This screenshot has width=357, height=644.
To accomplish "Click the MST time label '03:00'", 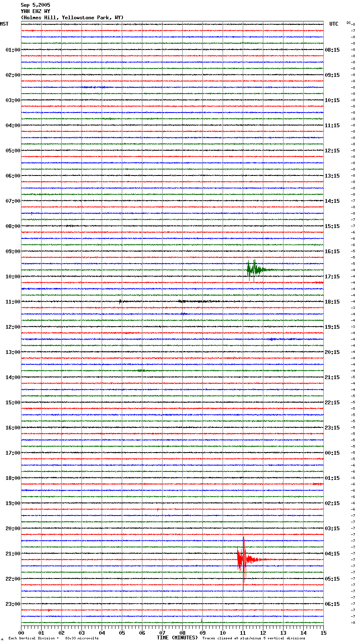I will 13,100.
